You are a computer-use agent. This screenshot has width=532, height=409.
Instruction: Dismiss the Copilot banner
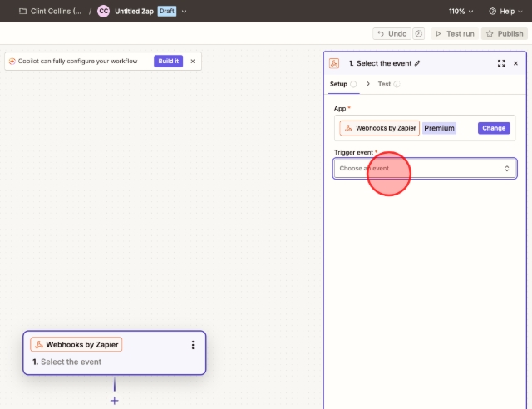193,61
